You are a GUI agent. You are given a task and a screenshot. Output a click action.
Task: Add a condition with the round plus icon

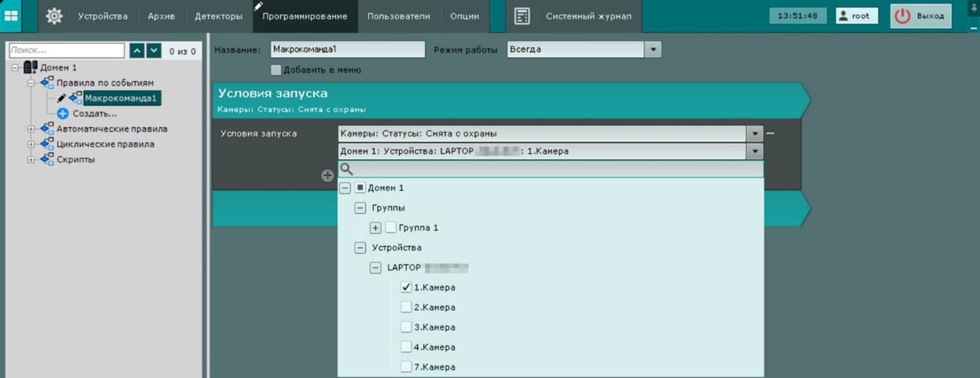(x=328, y=176)
